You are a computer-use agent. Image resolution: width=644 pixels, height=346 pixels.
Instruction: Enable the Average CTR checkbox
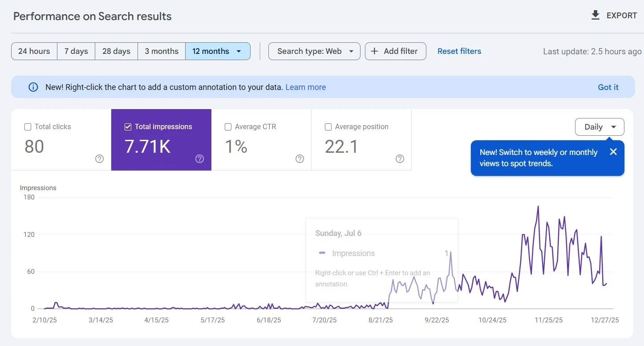pos(228,127)
